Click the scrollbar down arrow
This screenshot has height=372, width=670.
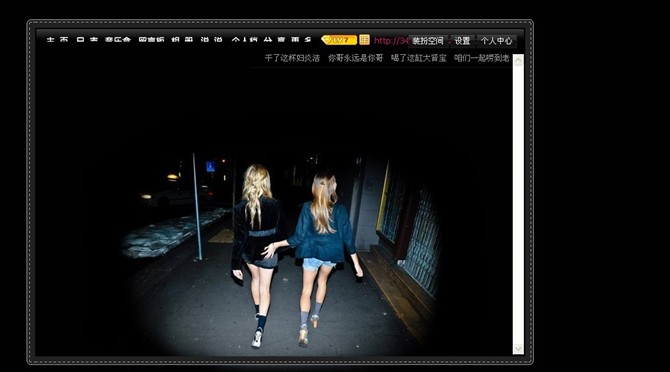[x=518, y=349]
